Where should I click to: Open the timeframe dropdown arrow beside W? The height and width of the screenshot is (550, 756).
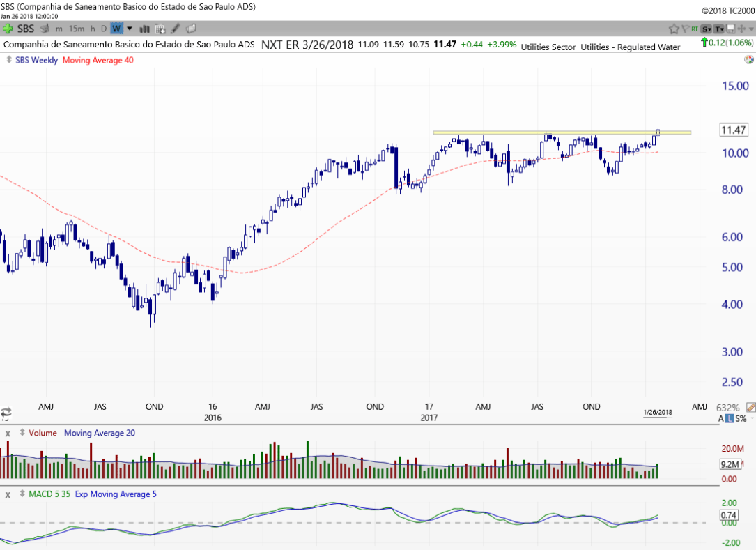[130, 29]
